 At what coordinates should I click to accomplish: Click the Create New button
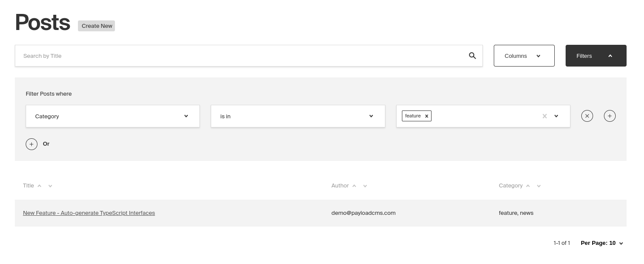[96, 26]
